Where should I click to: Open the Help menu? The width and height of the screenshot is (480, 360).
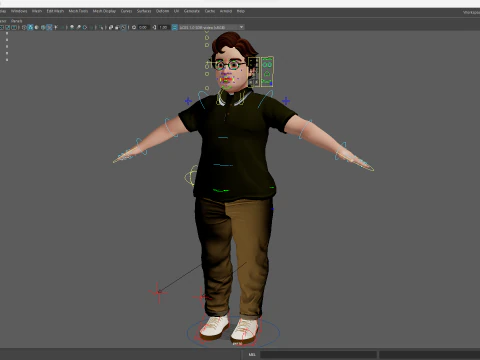click(241, 11)
